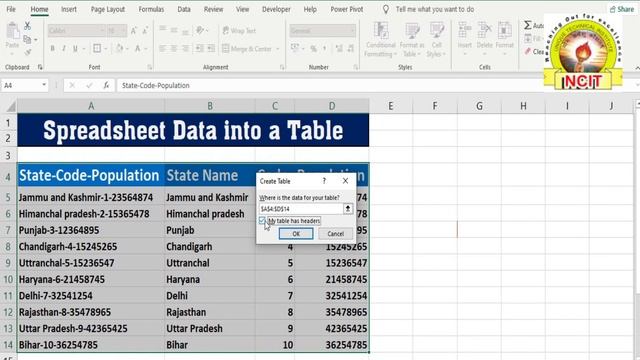Center text horizontally
Screen dimensions: 640x360
point(174,49)
